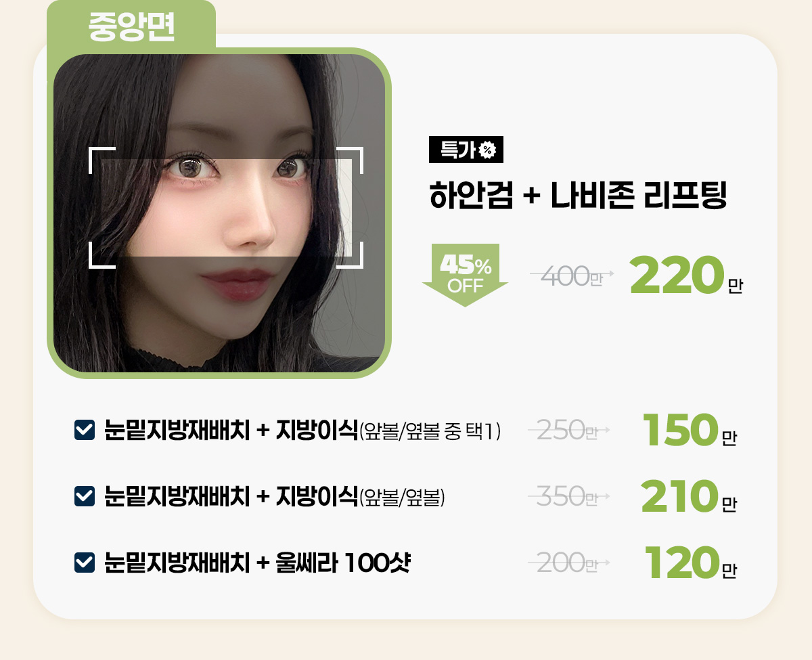This screenshot has height=660, width=812.
Task: Click the crossed-out 200만 price arrow
Action: click(569, 562)
